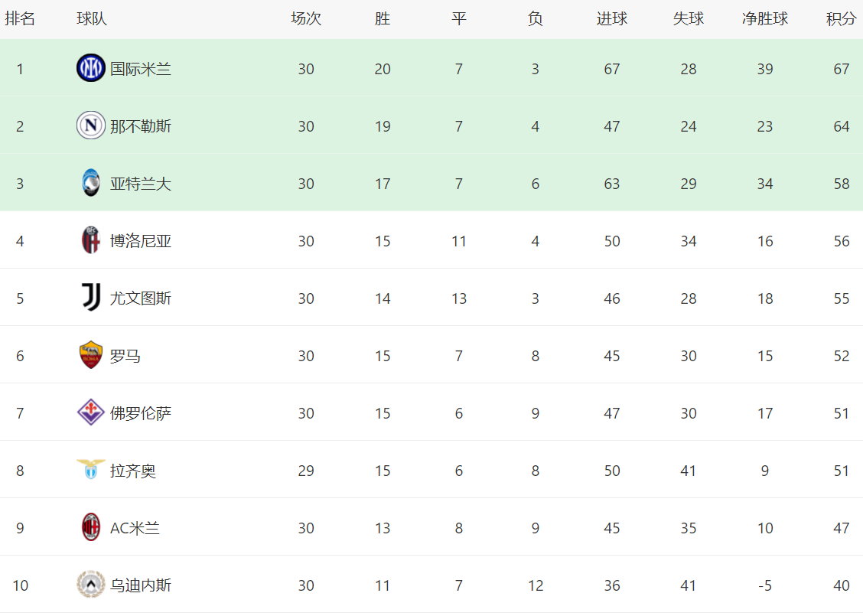863x616 pixels.
Task: Click 乌迪内斯 goal difference -5
Action: click(x=765, y=585)
